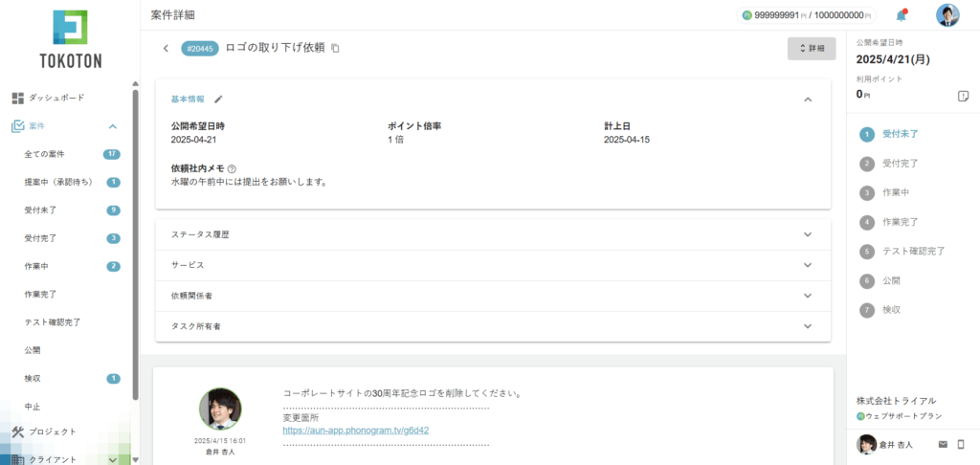This screenshot has width=980, height=465.
Task: Expand the ステータス履歴 section
Action: point(807,234)
